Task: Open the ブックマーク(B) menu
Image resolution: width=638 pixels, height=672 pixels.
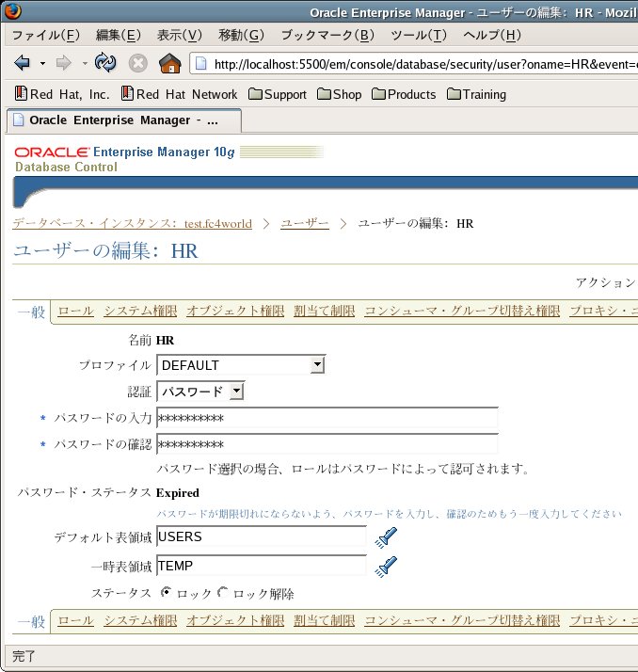Action: [327, 35]
